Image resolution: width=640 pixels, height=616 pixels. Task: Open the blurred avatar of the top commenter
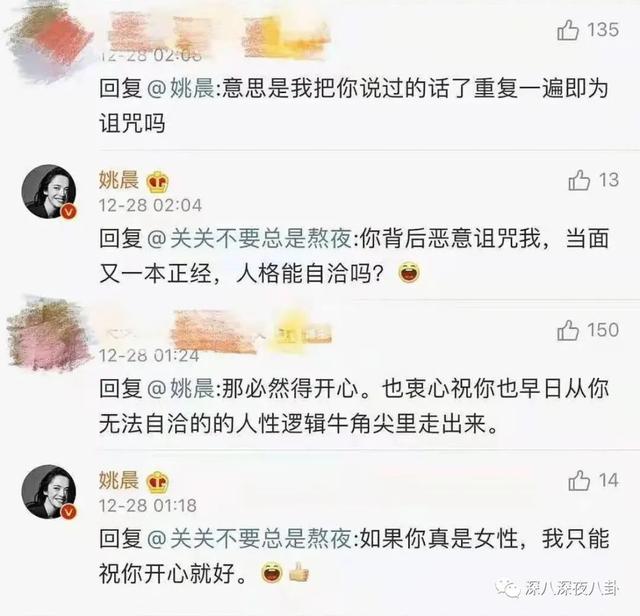(x=50, y=43)
